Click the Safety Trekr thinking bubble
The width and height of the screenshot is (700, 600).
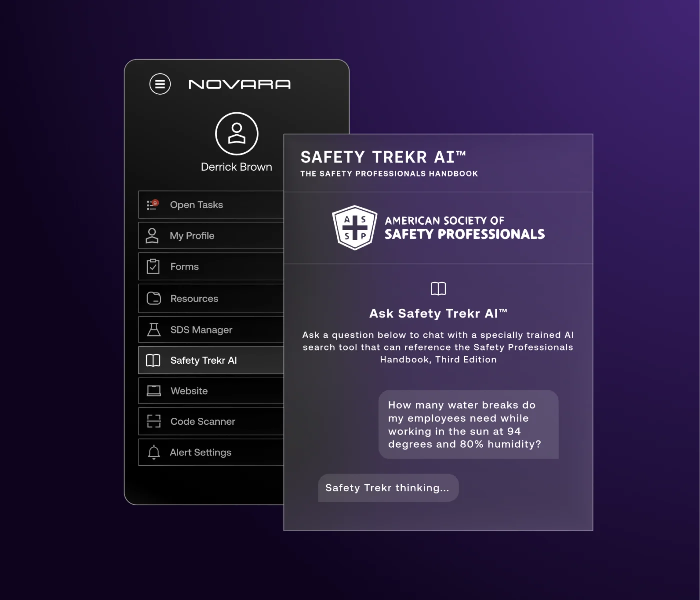pos(388,488)
